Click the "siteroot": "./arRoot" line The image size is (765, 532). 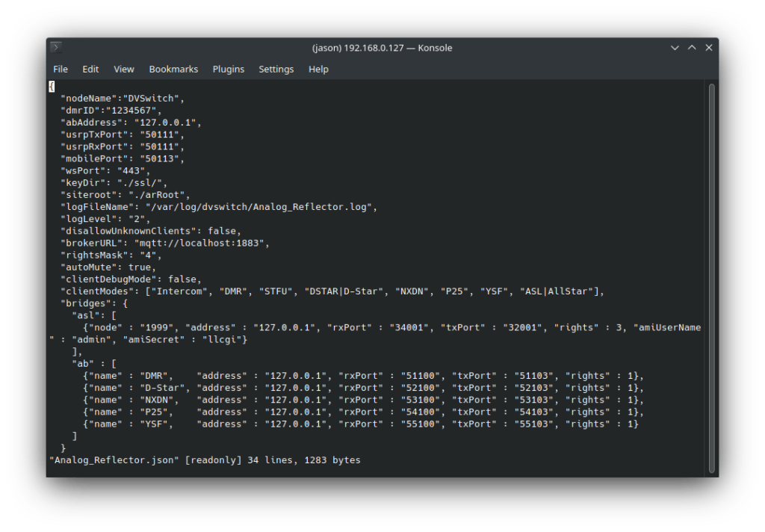(125, 195)
